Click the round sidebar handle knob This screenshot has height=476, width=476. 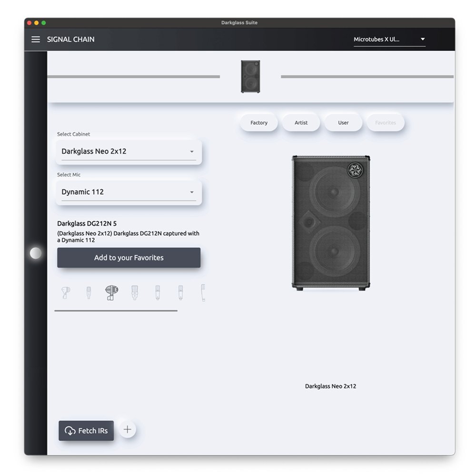coord(36,253)
